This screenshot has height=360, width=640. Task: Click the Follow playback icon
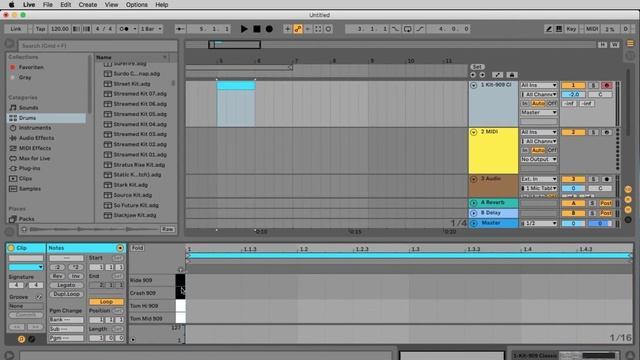180,29
